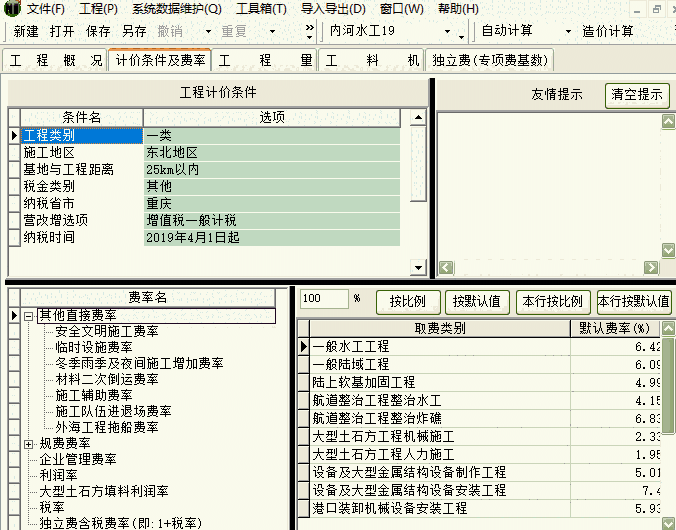676x530 pixels.
Task: Click the 清空提示 button
Action: [637, 95]
